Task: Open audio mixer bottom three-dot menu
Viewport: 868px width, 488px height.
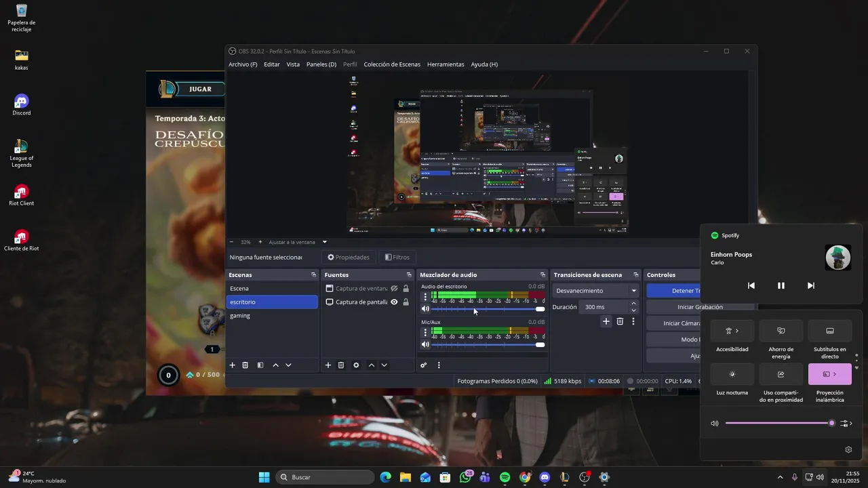Action: (439, 365)
